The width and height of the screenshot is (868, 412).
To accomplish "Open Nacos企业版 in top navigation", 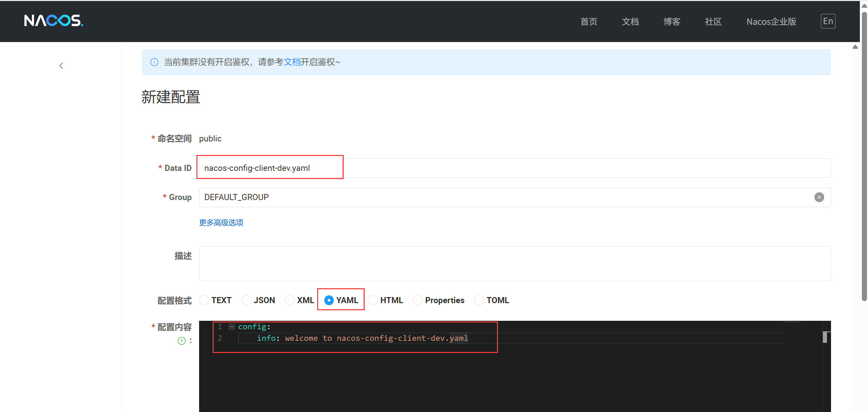I will click(x=771, y=22).
